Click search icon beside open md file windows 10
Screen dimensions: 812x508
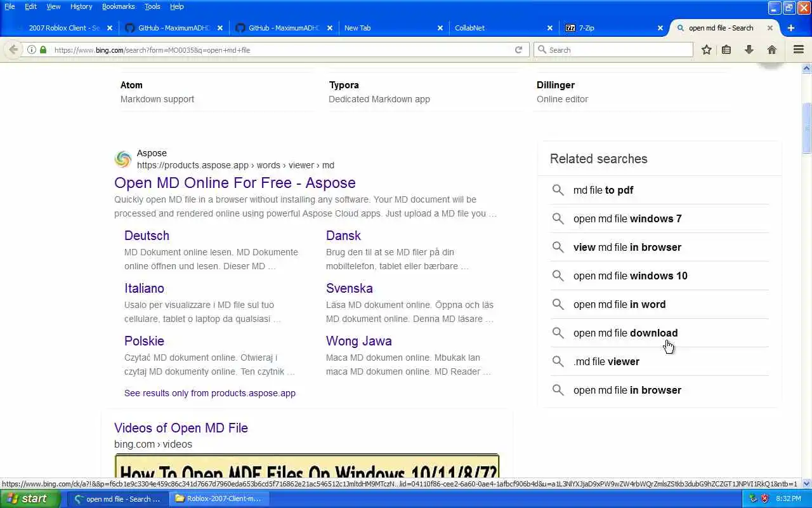click(x=558, y=276)
